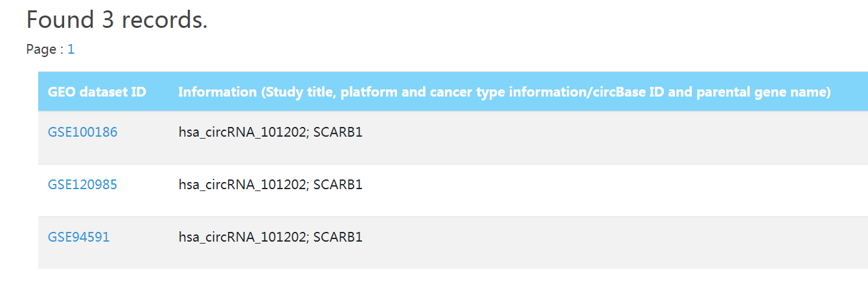Select hsa_circRNA_101202 text in GSE120985 row
This screenshot has width=868, height=298.
point(242,185)
